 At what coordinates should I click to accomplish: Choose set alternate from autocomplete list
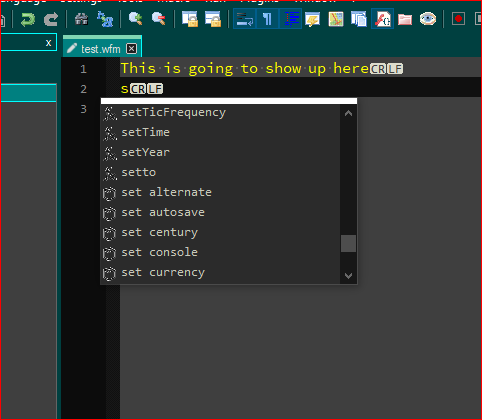click(220, 192)
